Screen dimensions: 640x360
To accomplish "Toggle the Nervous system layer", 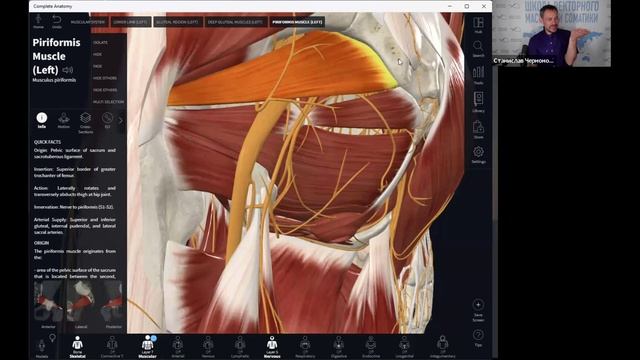I will [272, 347].
